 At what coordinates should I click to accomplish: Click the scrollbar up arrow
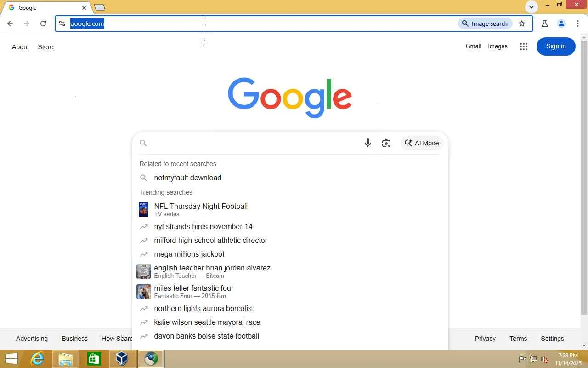[584, 37]
